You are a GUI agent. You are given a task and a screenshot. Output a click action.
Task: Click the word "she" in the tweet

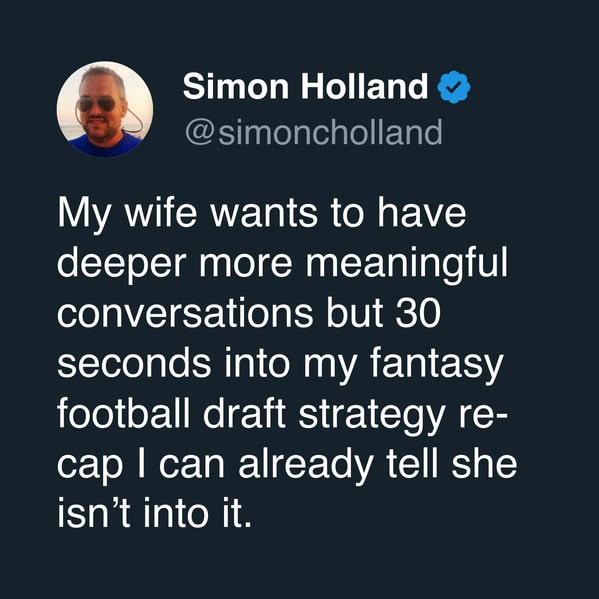click(485, 464)
